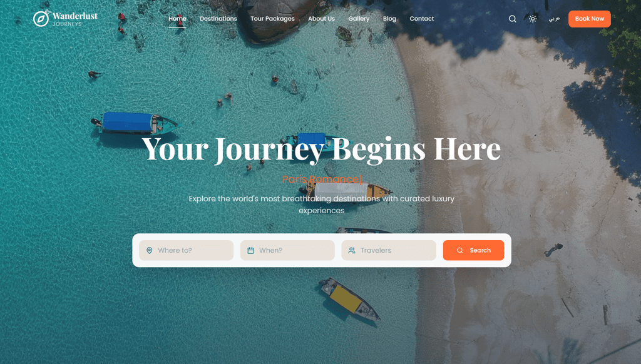This screenshot has width=641, height=364.
Task: Open the Destinations menu item
Action: pyautogui.click(x=218, y=19)
